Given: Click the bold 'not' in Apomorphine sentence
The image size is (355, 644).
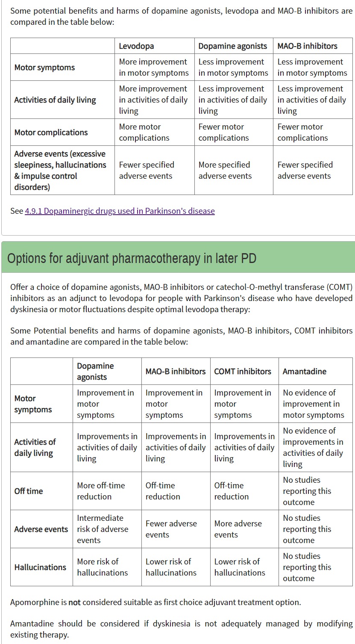Looking at the screenshot, I should coord(74,602).
